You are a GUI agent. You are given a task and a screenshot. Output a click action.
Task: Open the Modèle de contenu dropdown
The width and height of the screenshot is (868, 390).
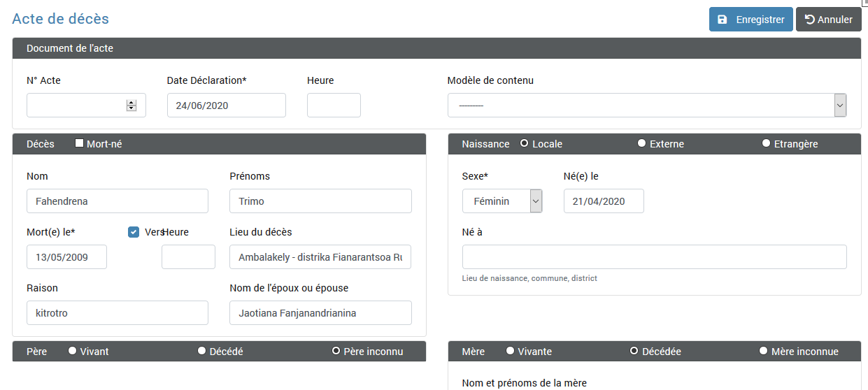647,106
